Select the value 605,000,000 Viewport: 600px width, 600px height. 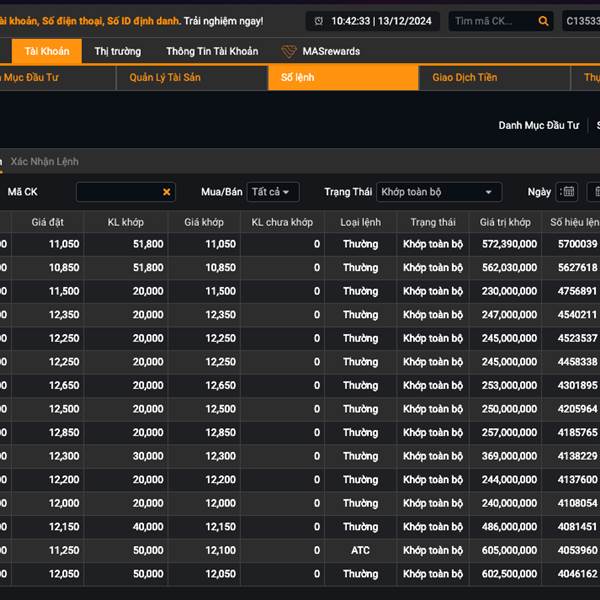[x=509, y=551]
